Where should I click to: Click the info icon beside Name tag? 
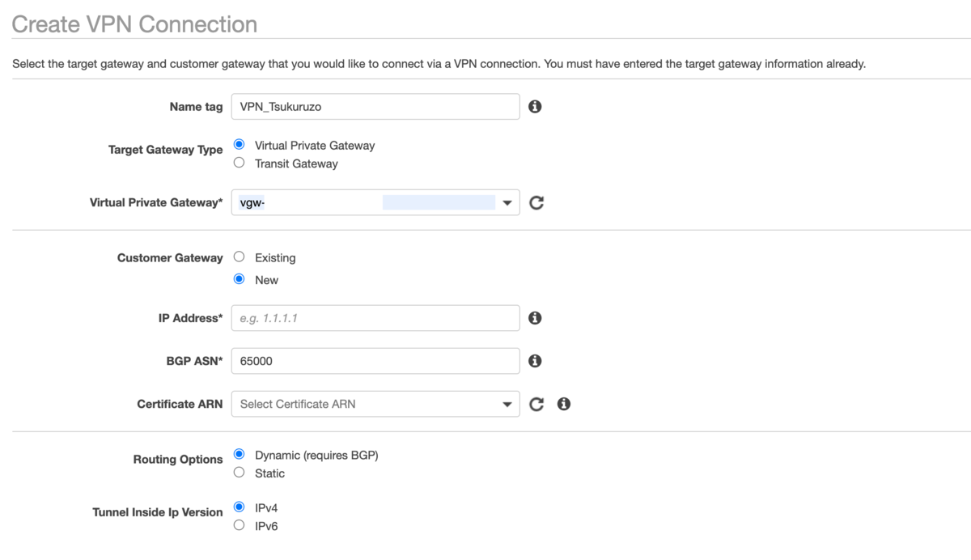535,106
